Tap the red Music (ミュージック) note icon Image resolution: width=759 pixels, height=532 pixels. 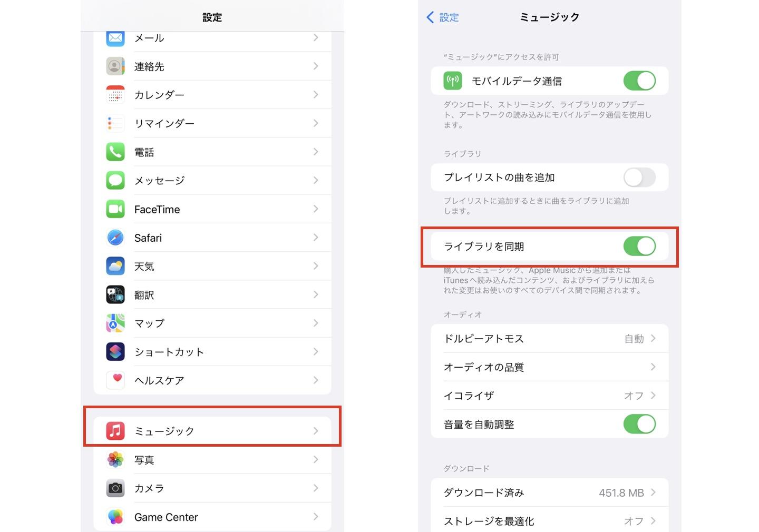click(x=115, y=431)
